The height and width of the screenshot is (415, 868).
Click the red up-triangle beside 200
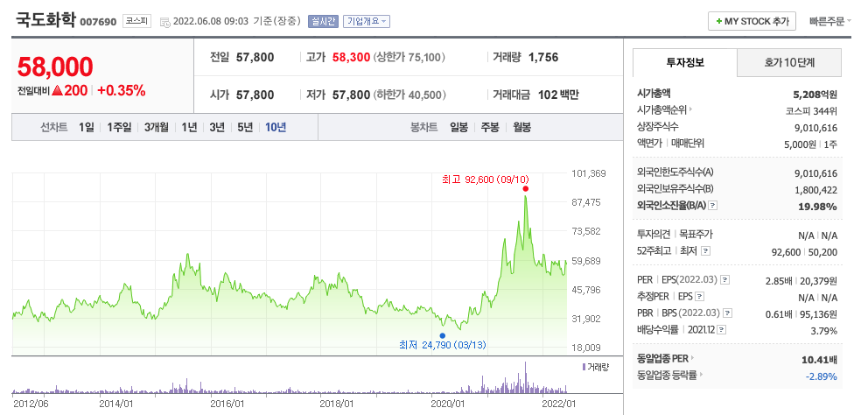coord(57,91)
